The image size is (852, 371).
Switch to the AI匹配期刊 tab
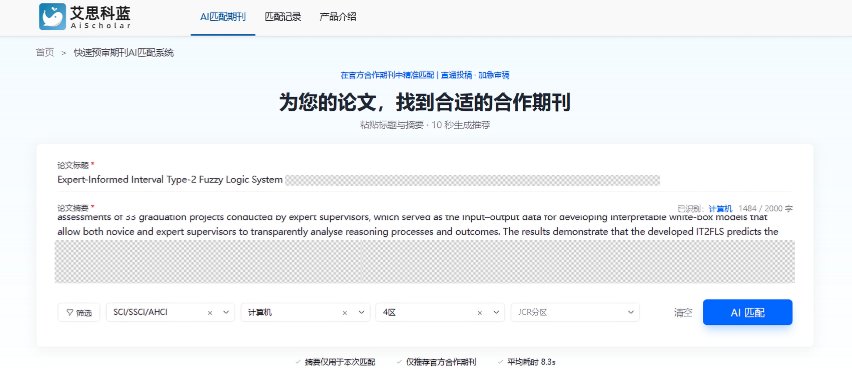pyautogui.click(x=223, y=17)
